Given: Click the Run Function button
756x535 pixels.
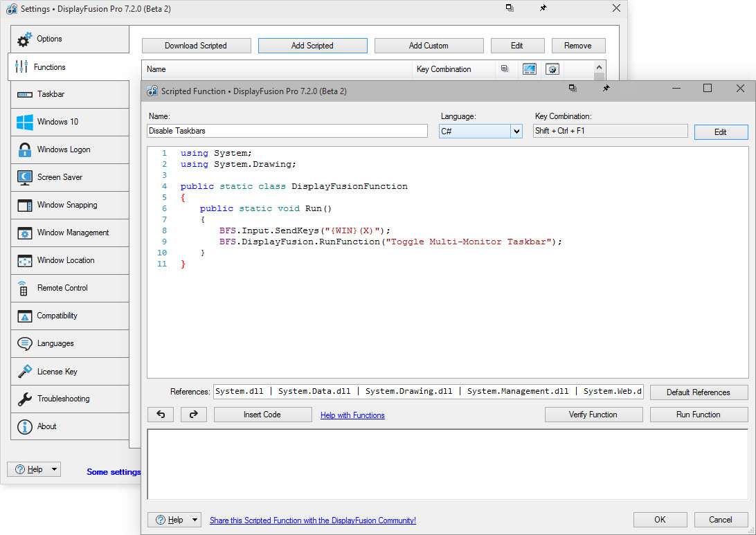Looking at the screenshot, I should pos(699,415).
